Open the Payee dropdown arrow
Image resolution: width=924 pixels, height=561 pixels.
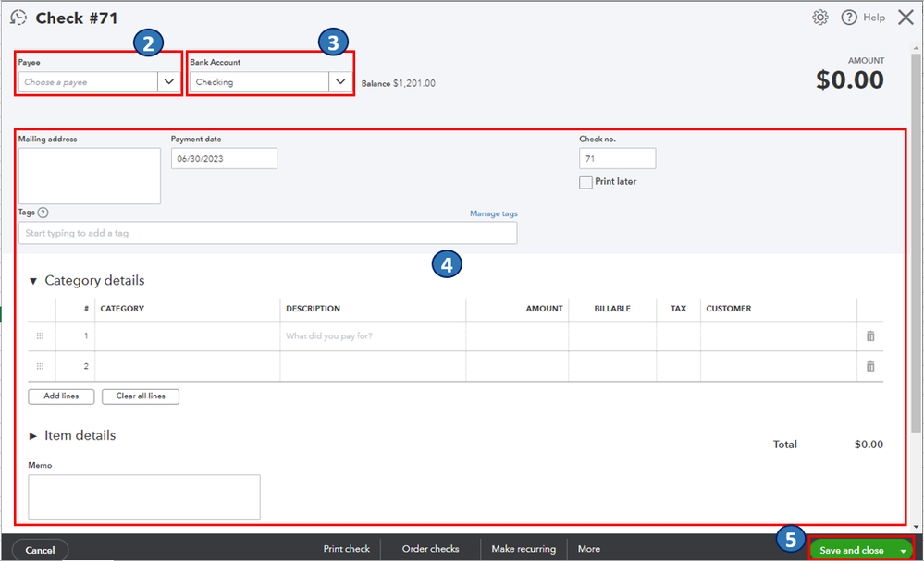(169, 82)
